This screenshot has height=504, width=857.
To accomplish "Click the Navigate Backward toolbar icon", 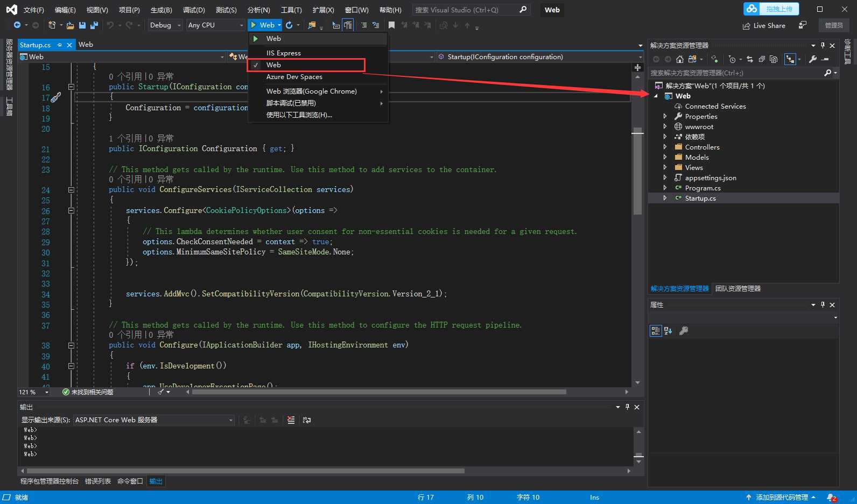I will [x=17, y=25].
